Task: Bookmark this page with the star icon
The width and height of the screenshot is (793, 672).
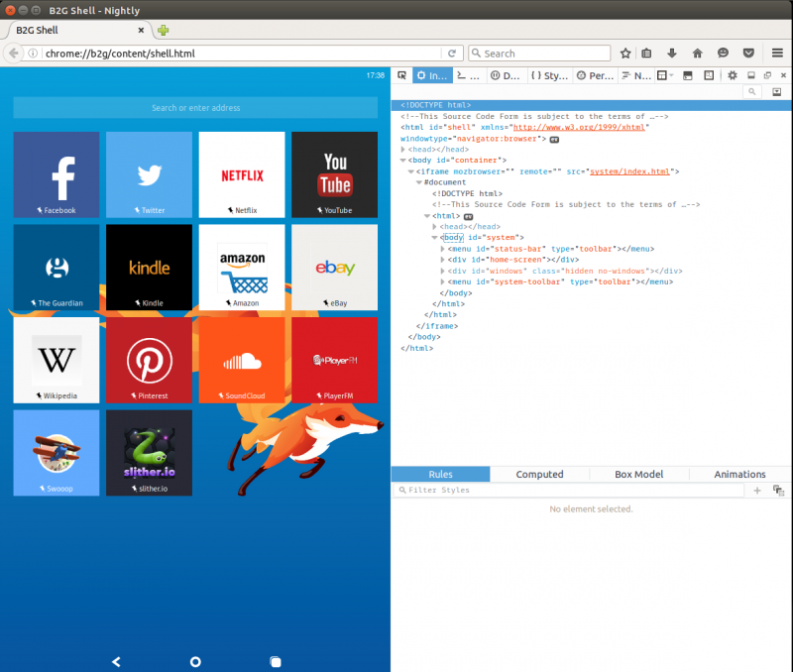Action: click(x=625, y=54)
